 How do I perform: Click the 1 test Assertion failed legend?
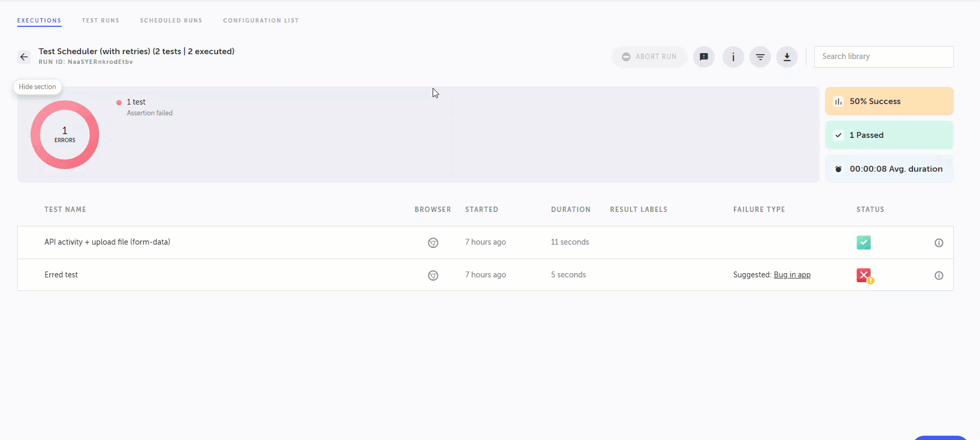pos(145,107)
